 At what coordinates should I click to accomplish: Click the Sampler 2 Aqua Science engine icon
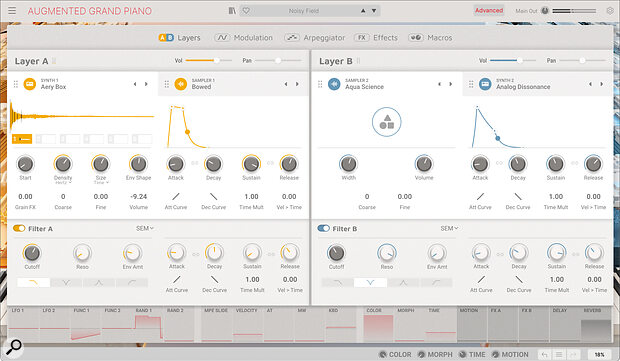click(334, 84)
